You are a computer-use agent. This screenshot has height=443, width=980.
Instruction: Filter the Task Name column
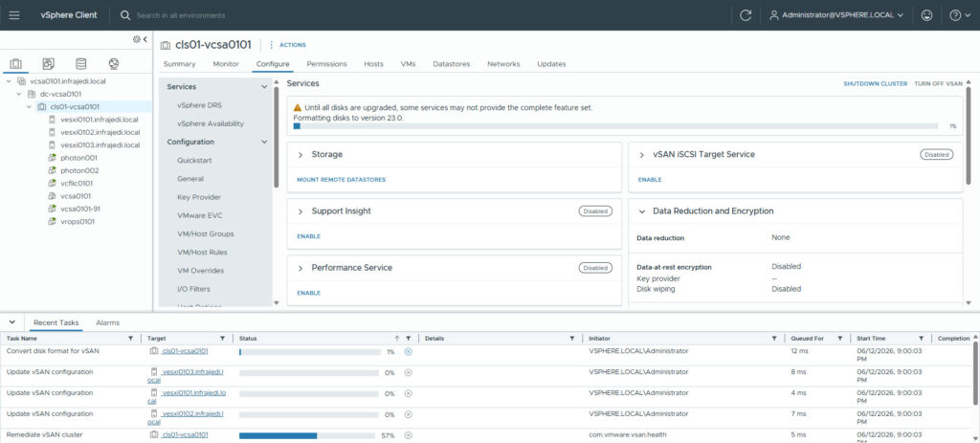[x=130, y=338]
